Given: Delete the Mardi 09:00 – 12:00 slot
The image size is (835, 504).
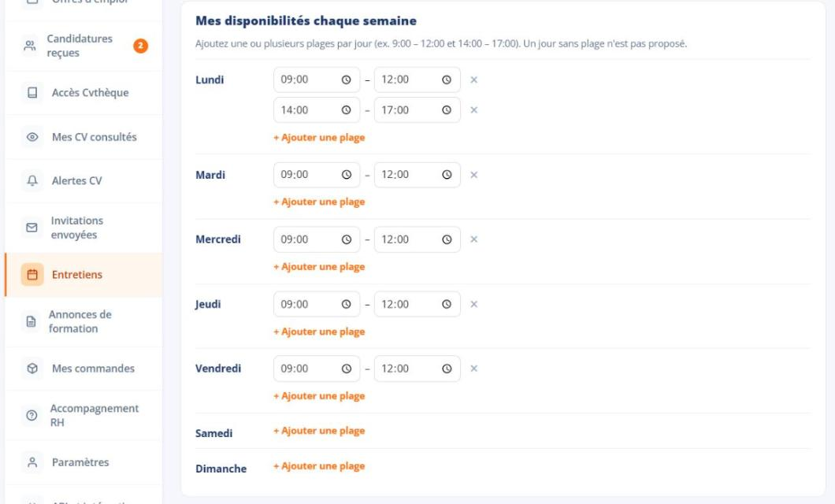Looking at the screenshot, I should click(x=473, y=175).
